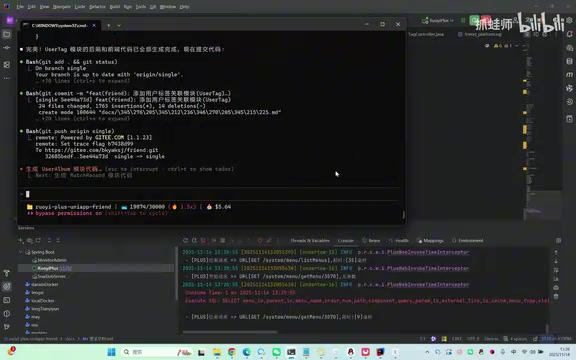Switch to Beans tab

pyautogui.click(x=371, y=241)
